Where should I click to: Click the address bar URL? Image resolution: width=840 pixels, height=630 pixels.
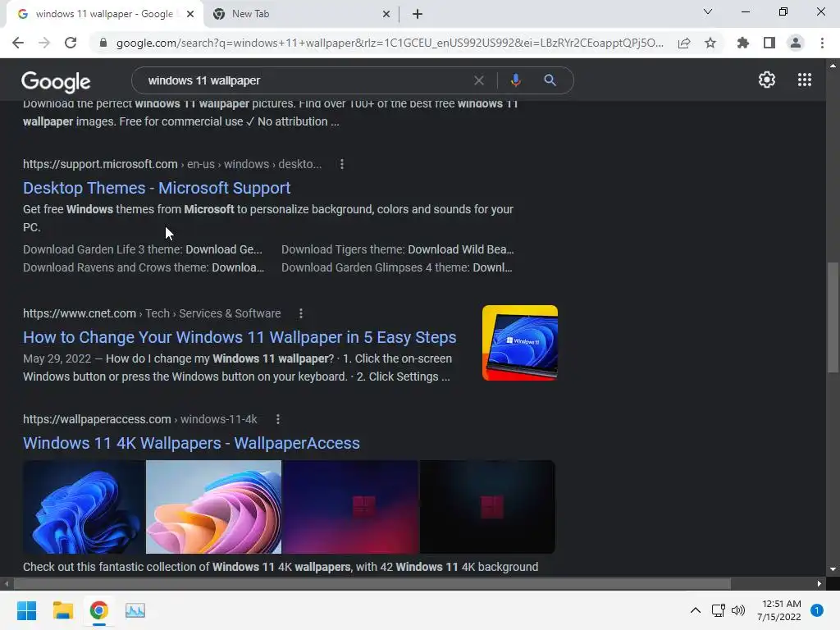point(390,43)
